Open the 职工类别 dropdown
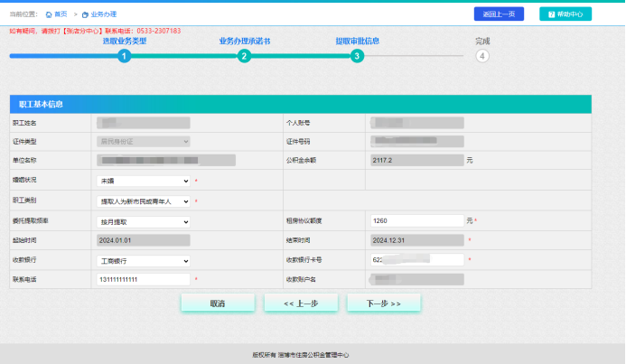This screenshot has width=626, height=364. click(x=144, y=201)
